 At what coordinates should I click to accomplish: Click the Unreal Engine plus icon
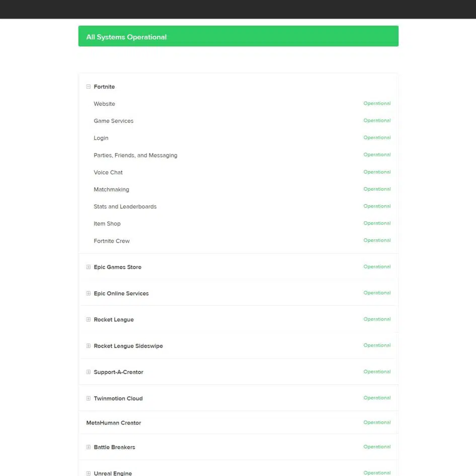[x=89, y=473]
